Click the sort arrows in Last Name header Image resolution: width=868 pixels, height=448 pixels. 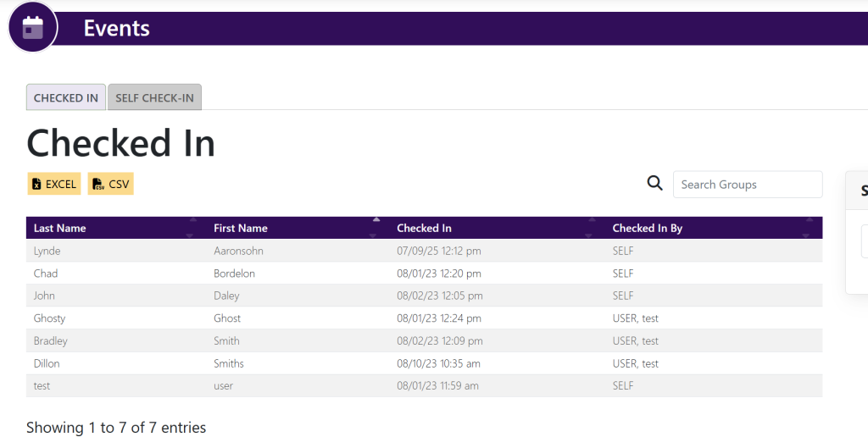click(192, 228)
